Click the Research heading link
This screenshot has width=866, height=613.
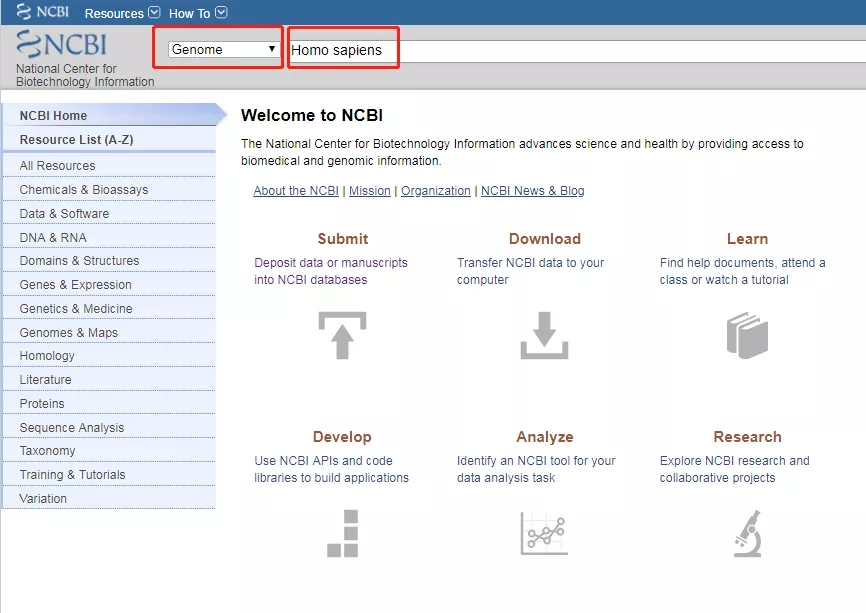pyautogui.click(x=747, y=437)
